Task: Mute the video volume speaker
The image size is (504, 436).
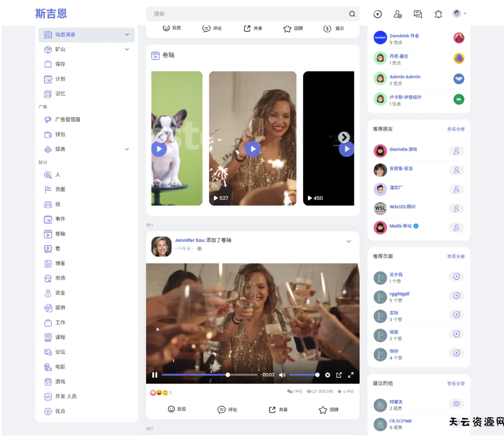Action: click(x=282, y=375)
